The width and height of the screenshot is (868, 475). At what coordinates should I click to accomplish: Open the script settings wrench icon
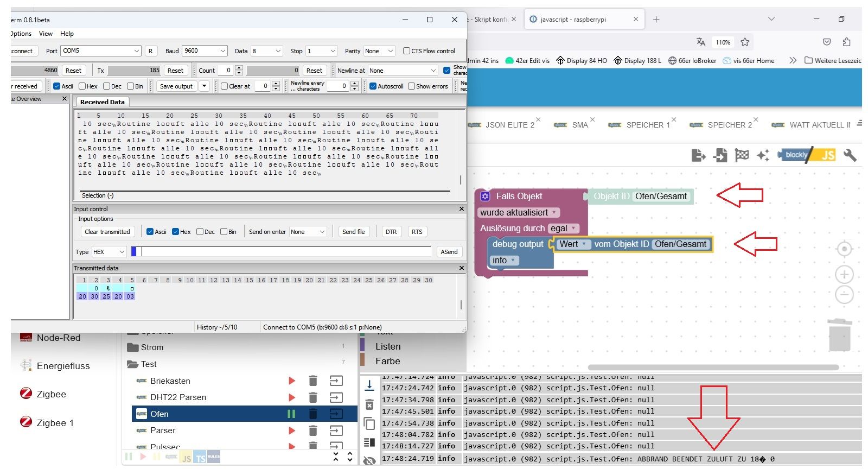click(850, 155)
